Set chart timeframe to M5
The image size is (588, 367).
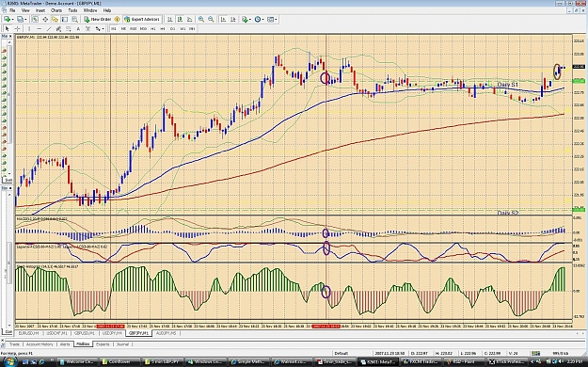pos(124,28)
